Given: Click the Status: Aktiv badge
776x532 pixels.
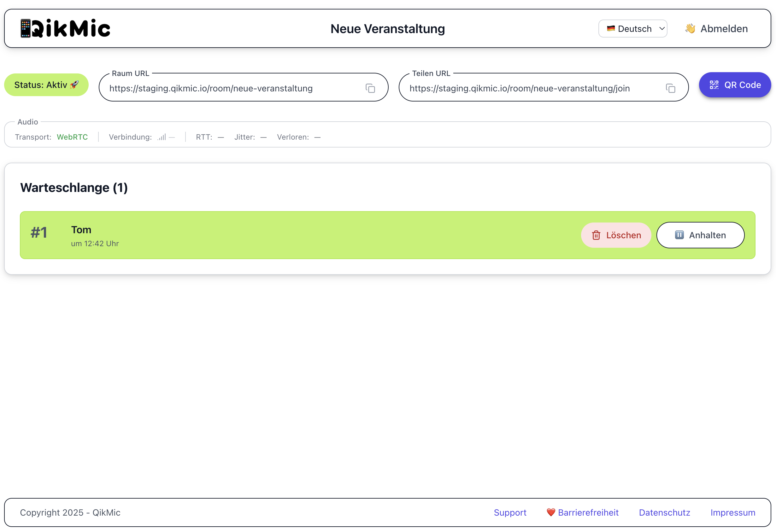Looking at the screenshot, I should [x=46, y=85].
